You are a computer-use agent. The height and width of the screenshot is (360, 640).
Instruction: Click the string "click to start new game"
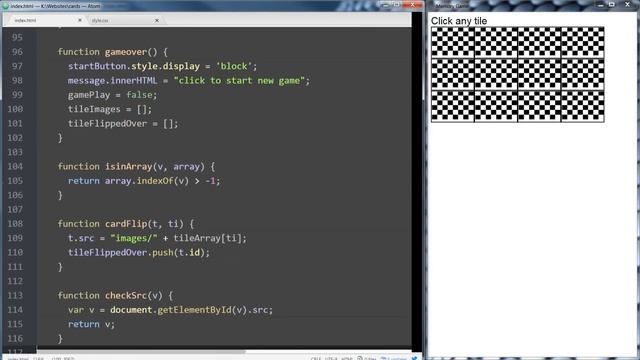(239, 80)
